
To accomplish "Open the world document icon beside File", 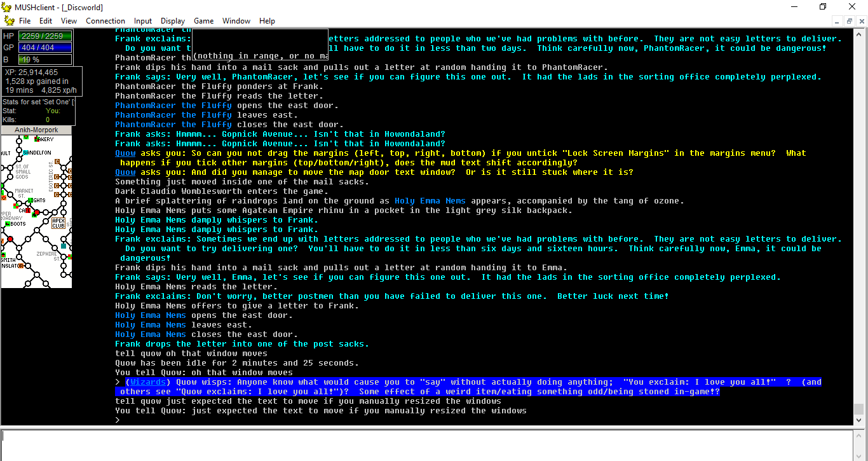I will (8, 21).
